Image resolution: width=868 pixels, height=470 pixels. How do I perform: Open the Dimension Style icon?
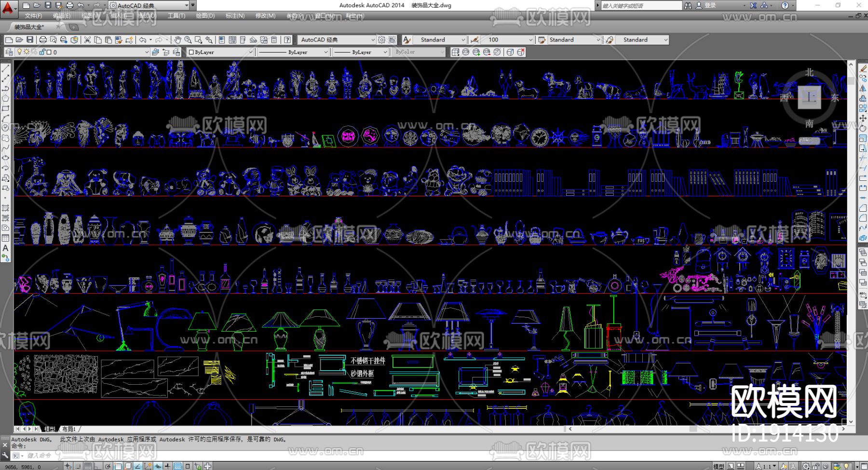[475, 40]
